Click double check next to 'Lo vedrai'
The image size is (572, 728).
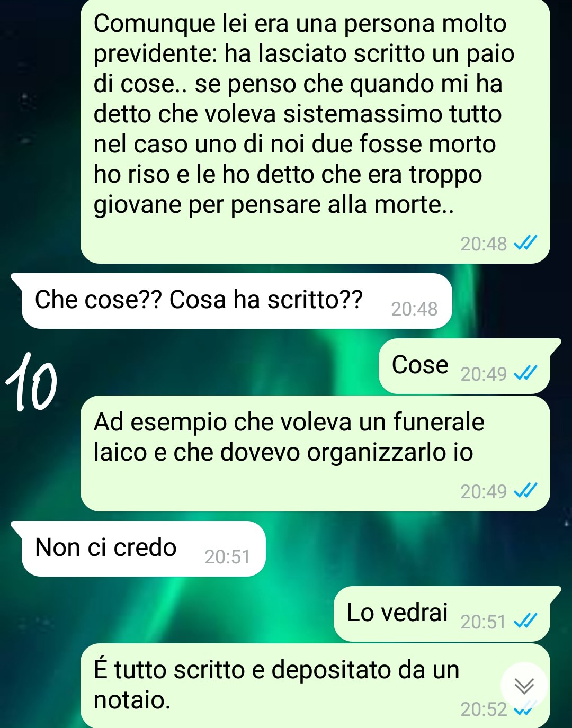click(525, 621)
